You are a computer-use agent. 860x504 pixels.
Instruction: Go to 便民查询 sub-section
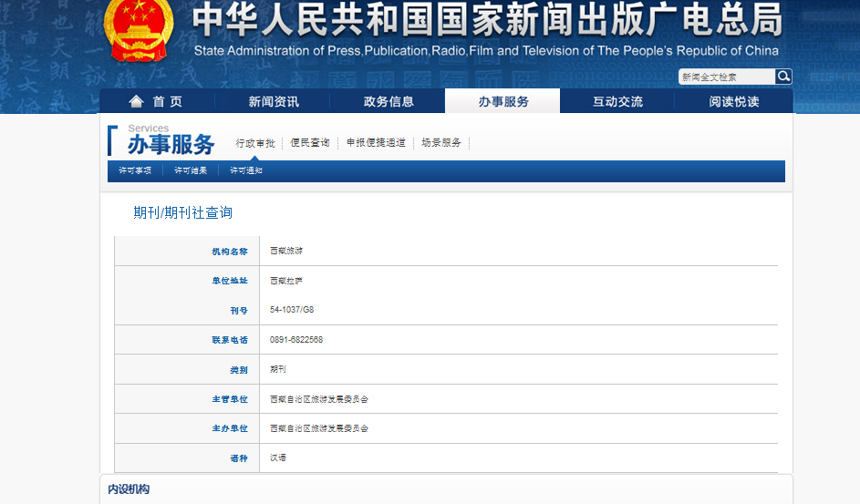[x=310, y=142]
